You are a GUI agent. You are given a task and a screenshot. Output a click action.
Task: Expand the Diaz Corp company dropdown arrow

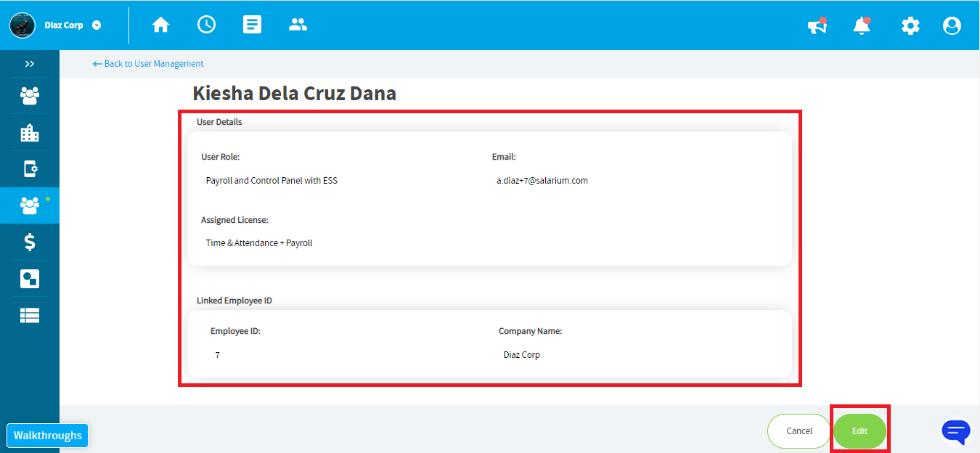[97, 25]
